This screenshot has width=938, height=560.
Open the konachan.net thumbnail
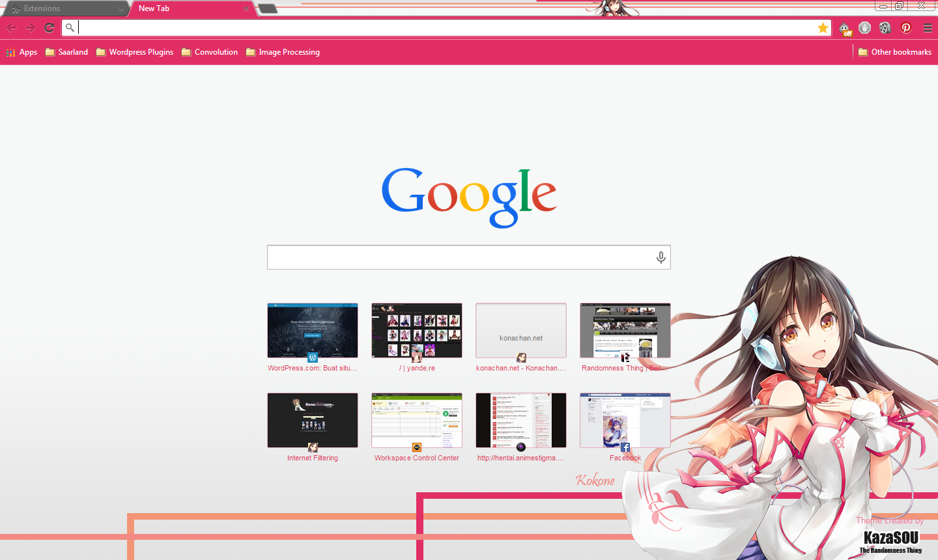click(x=521, y=330)
